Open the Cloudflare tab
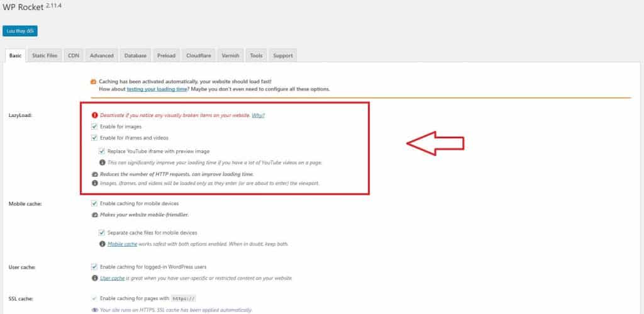Viewport: 644px width, 314px height. tap(198, 55)
